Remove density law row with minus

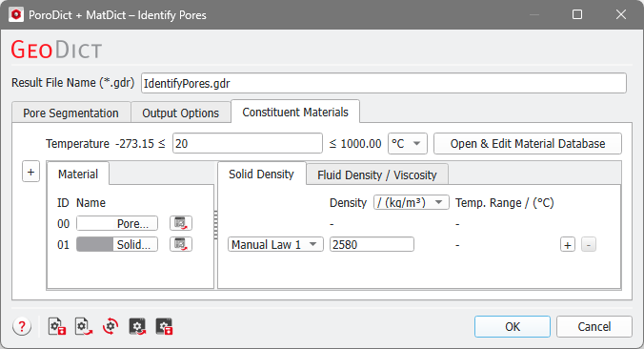point(589,245)
